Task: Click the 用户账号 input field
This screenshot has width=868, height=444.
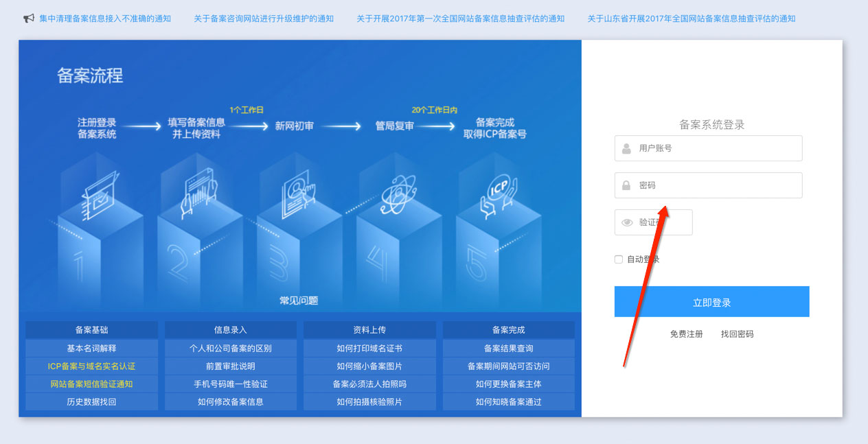Action: click(714, 148)
